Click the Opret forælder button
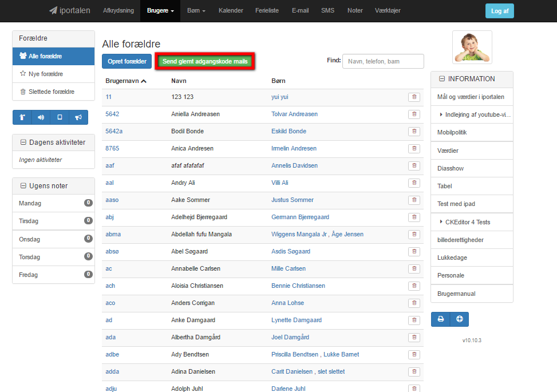The height and width of the screenshot is (392, 557). tap(127, 61)
